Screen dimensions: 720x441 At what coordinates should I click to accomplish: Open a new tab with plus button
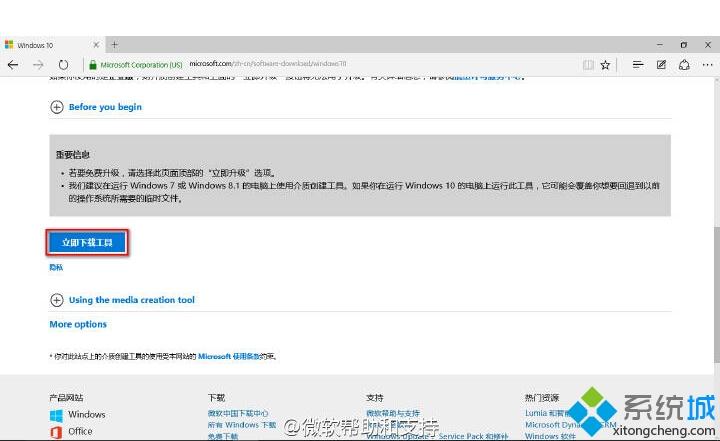coord(115,45)
